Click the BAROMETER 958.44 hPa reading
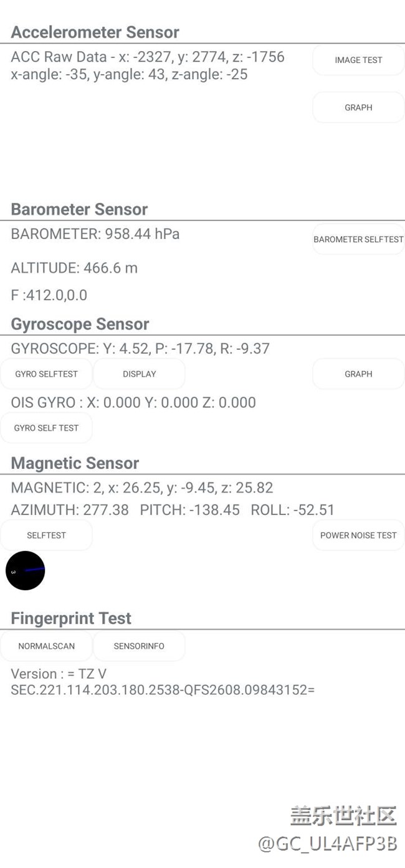This screenshot has width=405, height=868. 95,234
